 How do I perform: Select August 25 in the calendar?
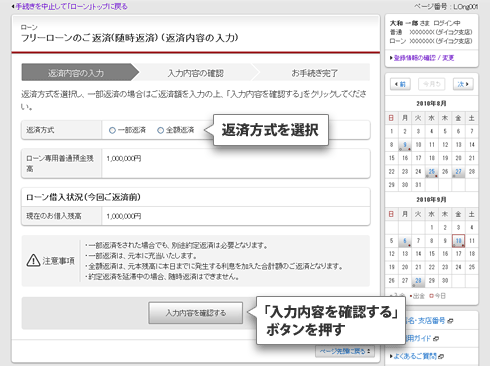[432, 172]
